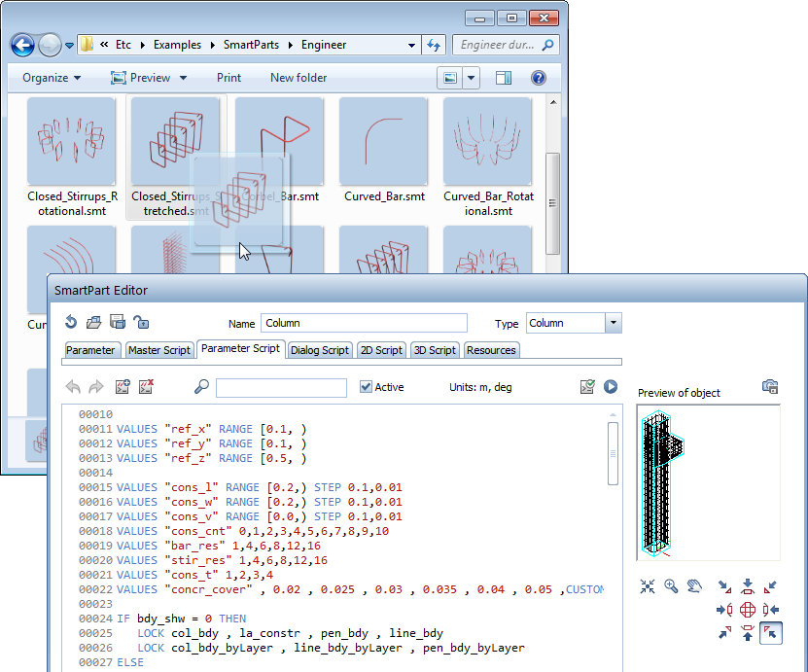
Task: Toggle the lock icon in editor toolbar
Action: (x=141, y=323)
